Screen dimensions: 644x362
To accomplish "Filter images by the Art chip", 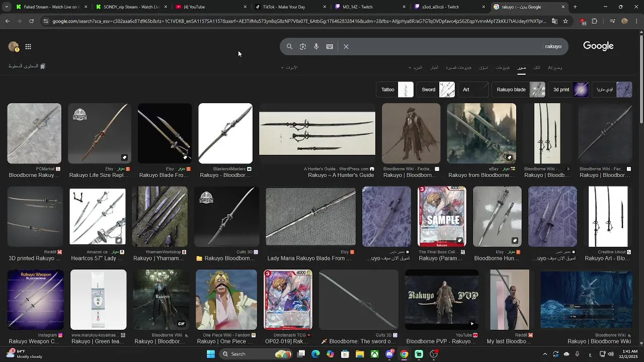I will [473, 89].
